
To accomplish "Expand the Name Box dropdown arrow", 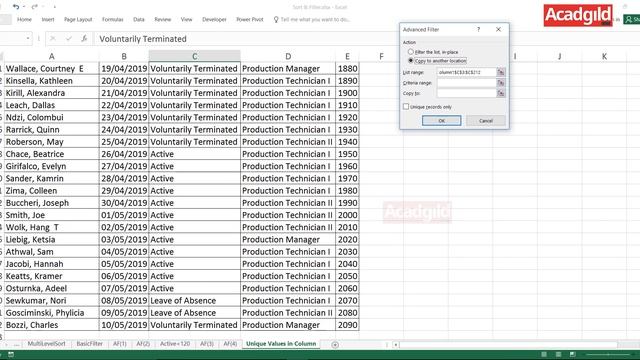I will (x=28, y=38).
